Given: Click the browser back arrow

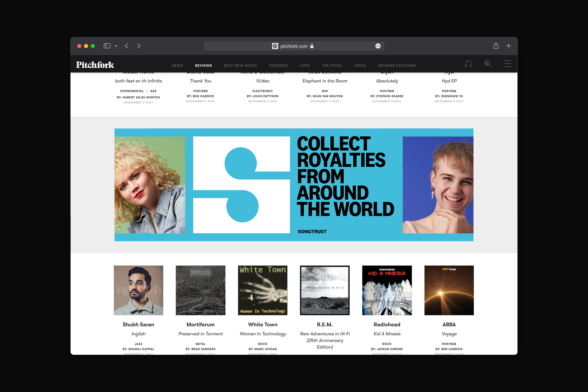Looking at the screenshot, I should pos(127,46).
